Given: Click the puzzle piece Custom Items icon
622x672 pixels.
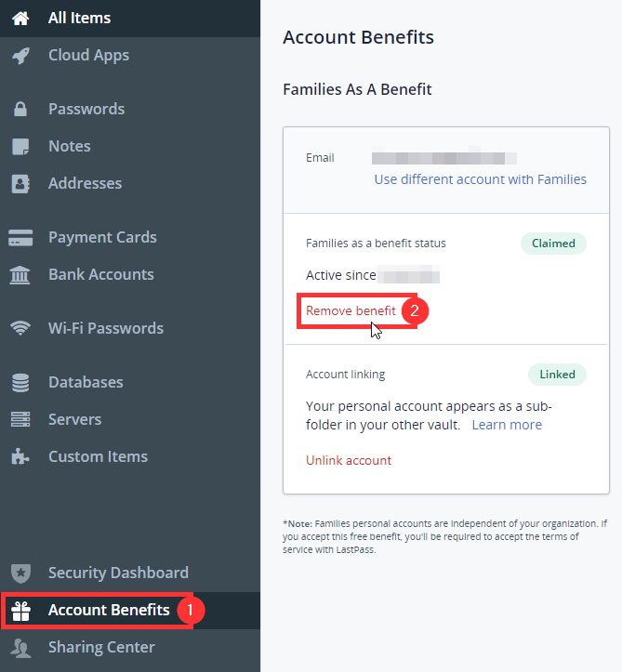Looking at the screenshot, I should (20, 456).
